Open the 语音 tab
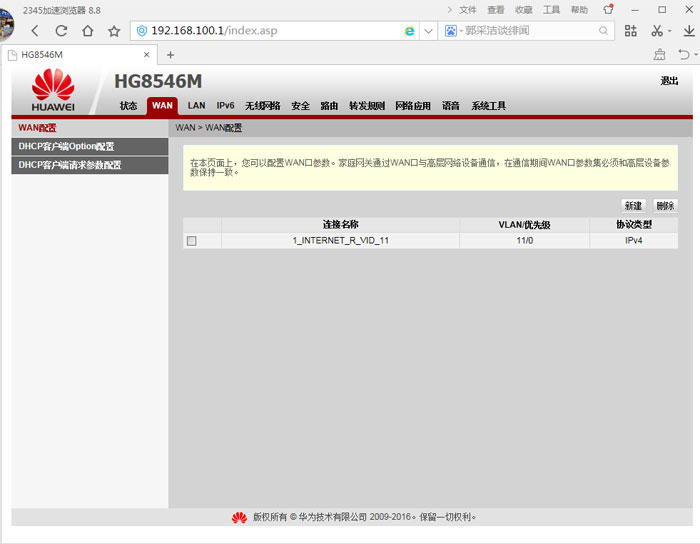 (451, 106)
